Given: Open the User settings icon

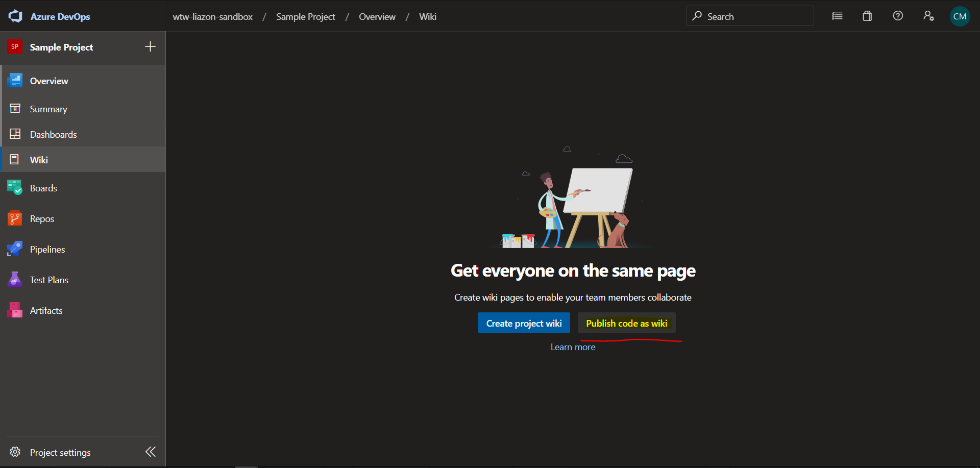Looking at the screenshot, I should (928, 16).
